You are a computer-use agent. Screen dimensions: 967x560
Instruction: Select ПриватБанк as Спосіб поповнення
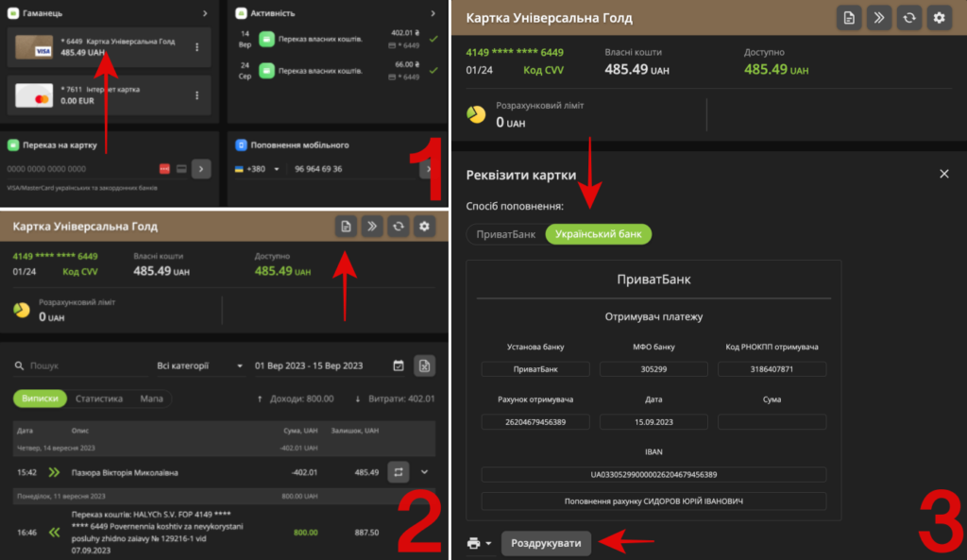(x=506, y=234)
